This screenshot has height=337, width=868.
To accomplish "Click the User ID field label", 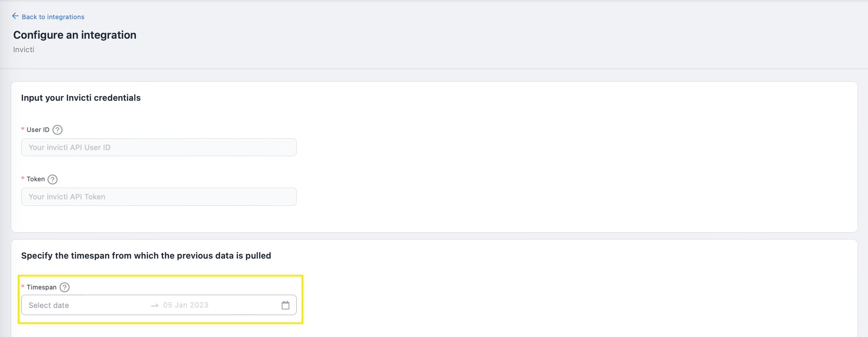I will pos(38,130).
